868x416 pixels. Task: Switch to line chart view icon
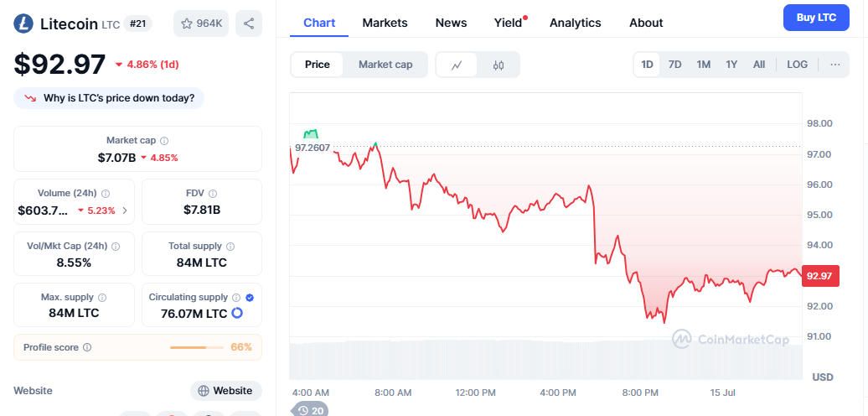click(457, 65)
